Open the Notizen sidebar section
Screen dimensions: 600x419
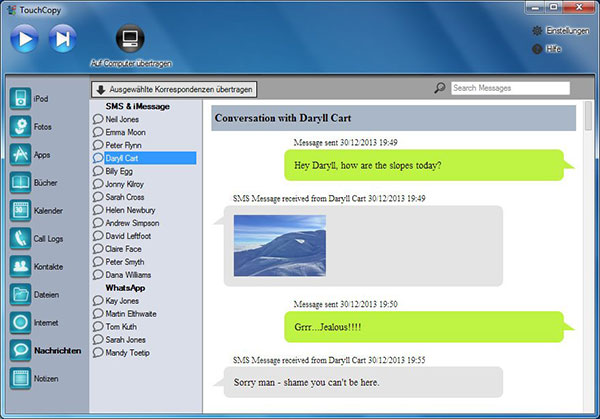21,378
